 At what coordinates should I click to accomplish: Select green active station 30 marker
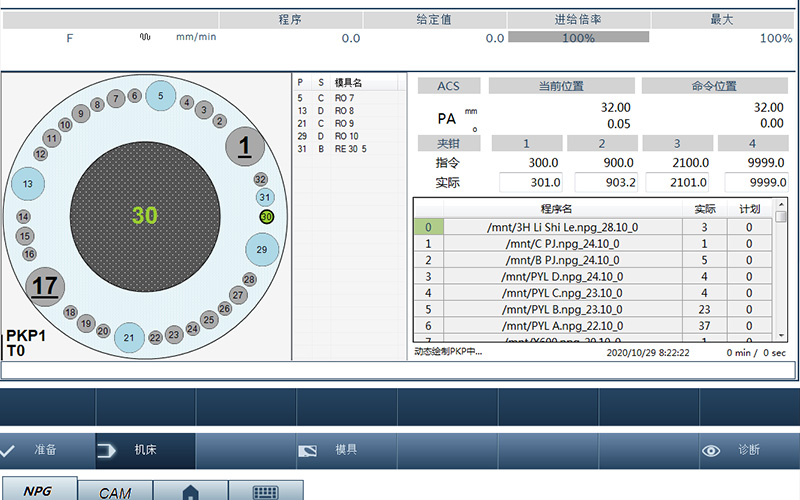(266, 216)
